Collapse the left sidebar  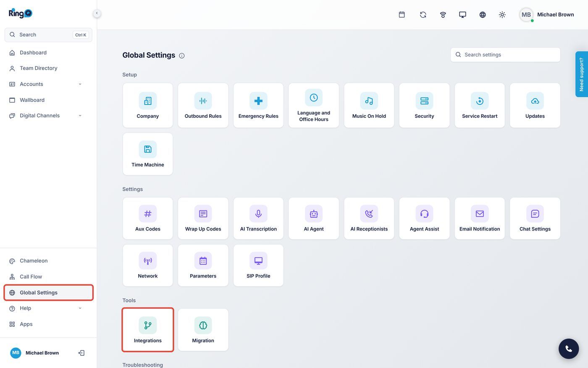coord(97,13)
